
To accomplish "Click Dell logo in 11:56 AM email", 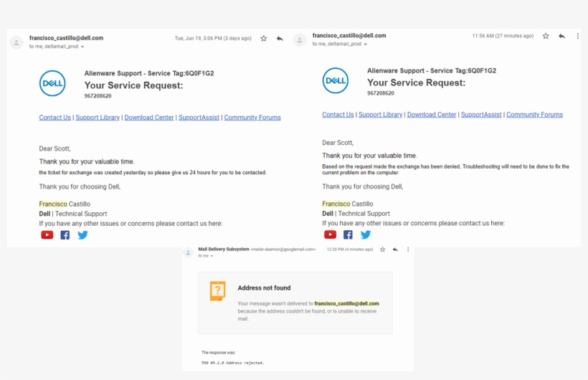I will click(336, 80).
